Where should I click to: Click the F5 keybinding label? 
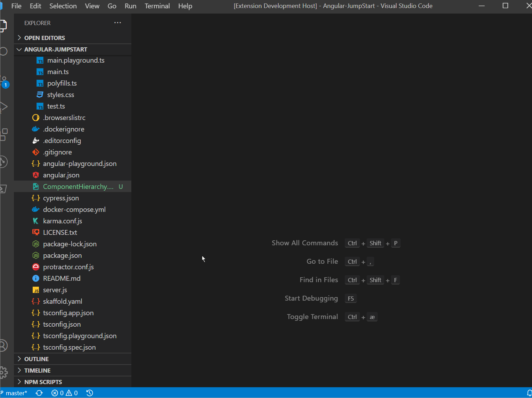tap(351, 298)
